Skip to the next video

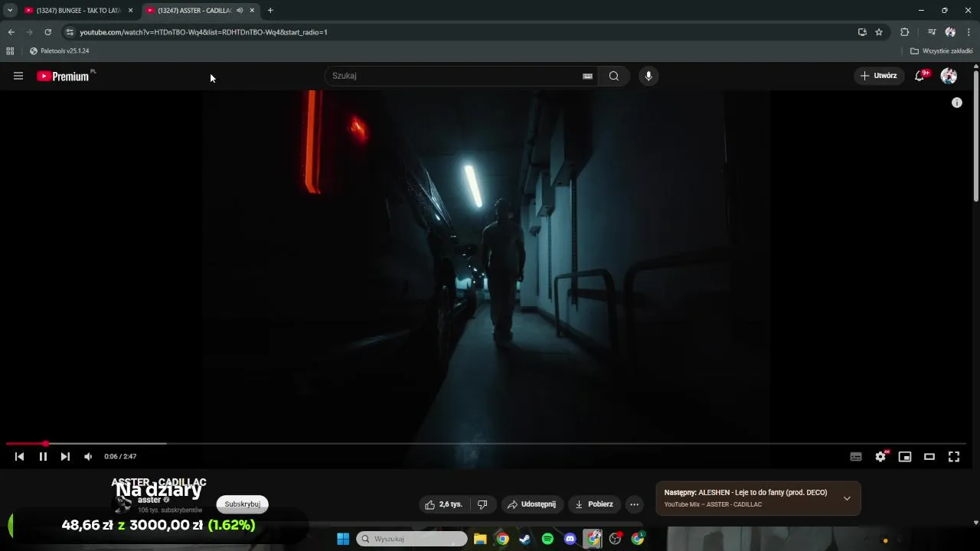[65, 456]
